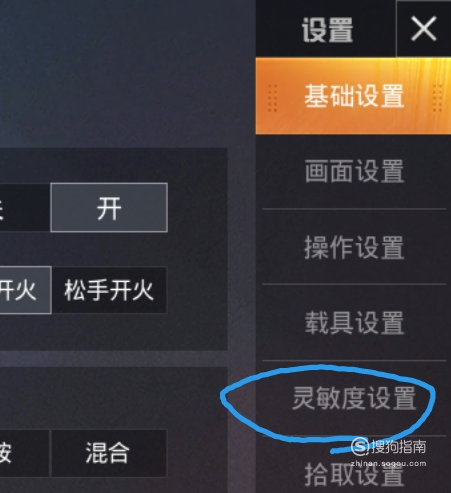The height and width of the screenshot is (493, 451).
Task: Click the right dotted grip on 基础设置
Action: pyautogui.click(x=437, y=98)
